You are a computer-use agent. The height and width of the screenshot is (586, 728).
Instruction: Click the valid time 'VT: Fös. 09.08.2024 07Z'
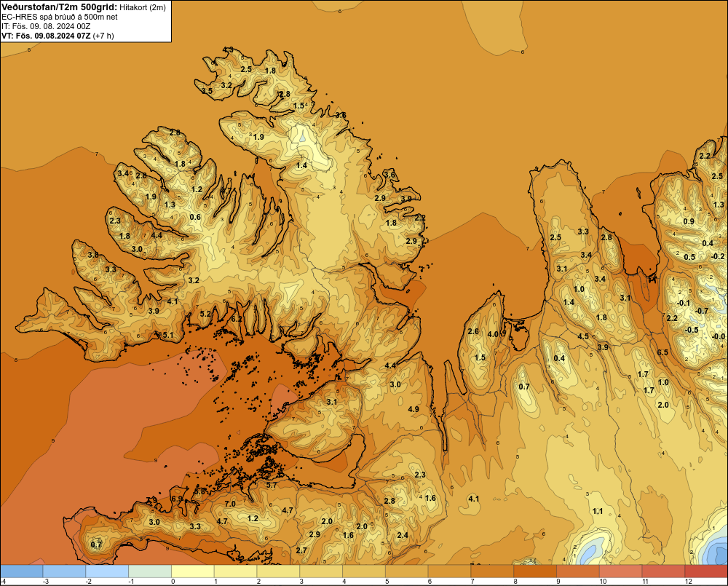click(46, 36)
